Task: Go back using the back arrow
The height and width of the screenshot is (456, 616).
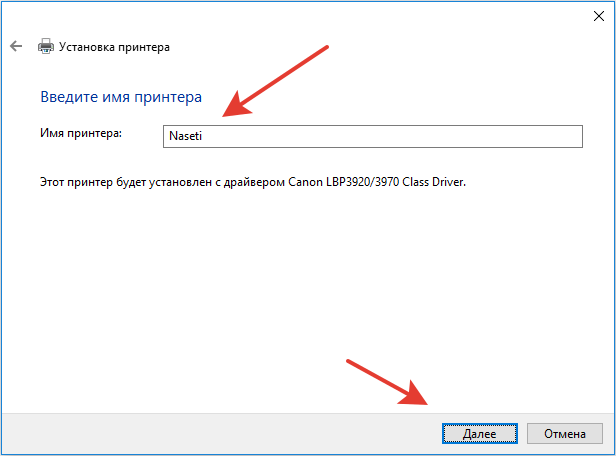Action: (x=16, y=46)
